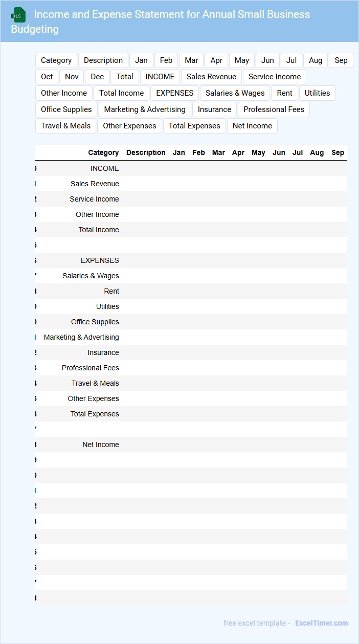Select the Salaries & Wages table cell

click(x=91, y=276)
